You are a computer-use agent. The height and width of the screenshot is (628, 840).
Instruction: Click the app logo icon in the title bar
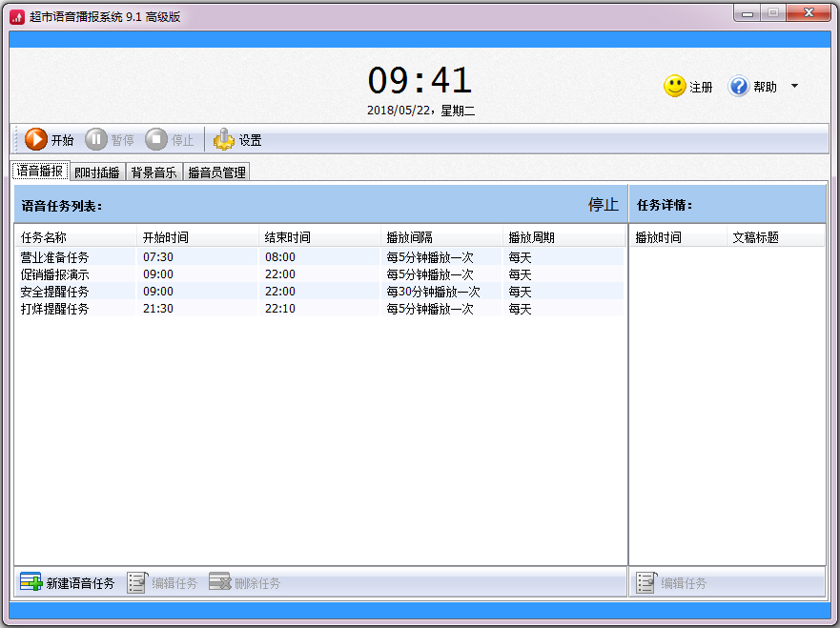17,17
